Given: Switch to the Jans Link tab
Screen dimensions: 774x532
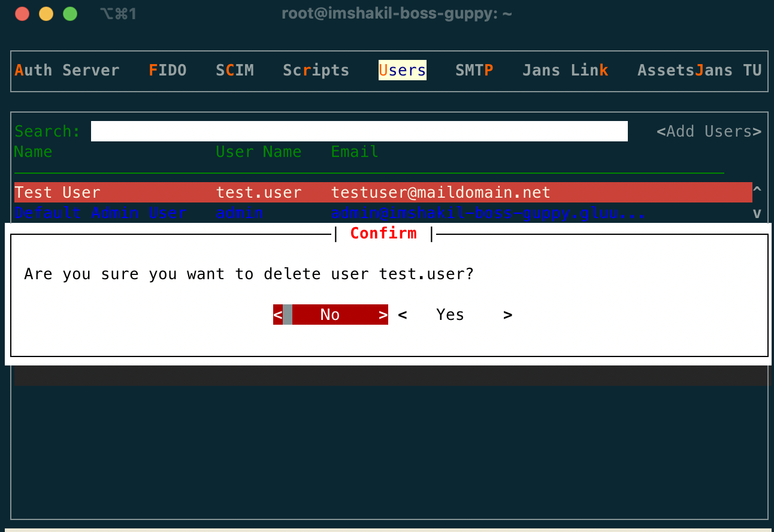Looking at the screenshot, I should 565,70.
